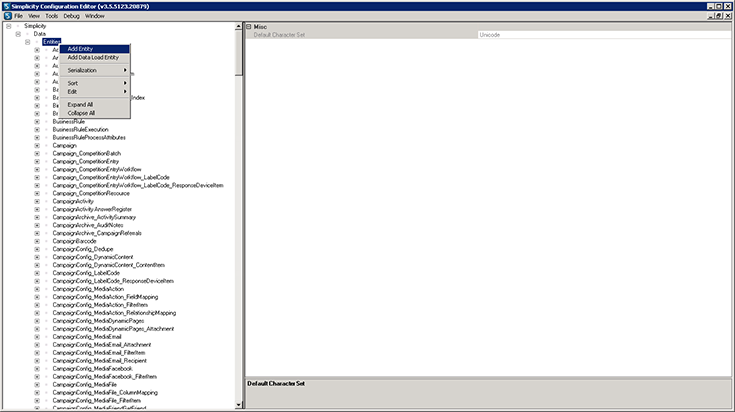Screen dimensions: 735x412
Task: Expand the BusinessRuleExecution node
Action: coord(37,130)
